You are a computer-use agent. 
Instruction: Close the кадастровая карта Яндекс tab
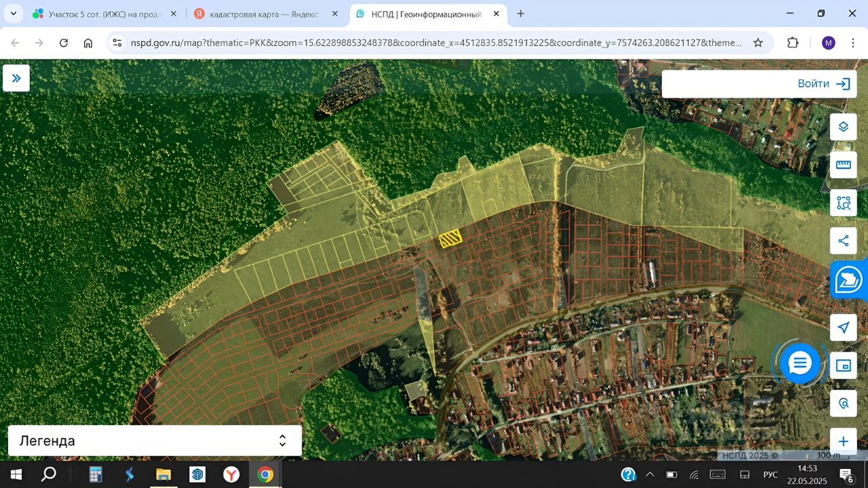point(335,14)
